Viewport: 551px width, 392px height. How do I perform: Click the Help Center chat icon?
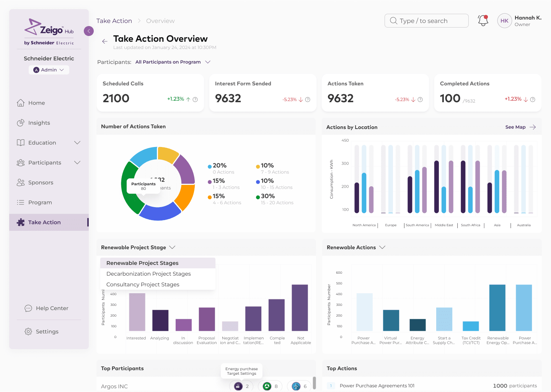(x=28, y=308)
